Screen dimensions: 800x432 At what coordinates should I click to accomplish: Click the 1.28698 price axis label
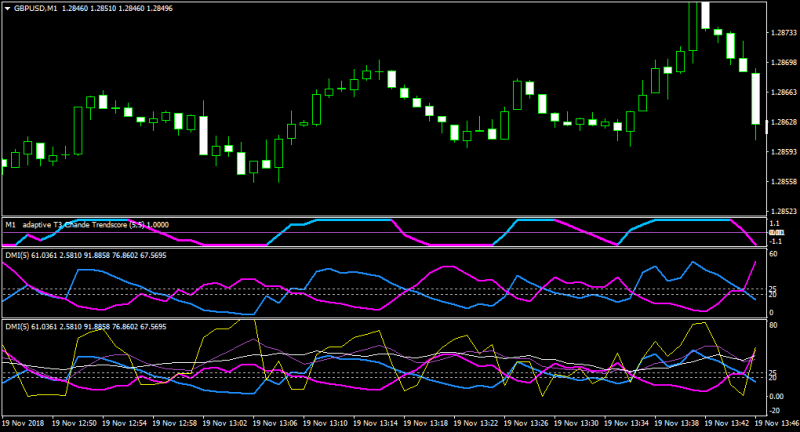click(783, 63)
